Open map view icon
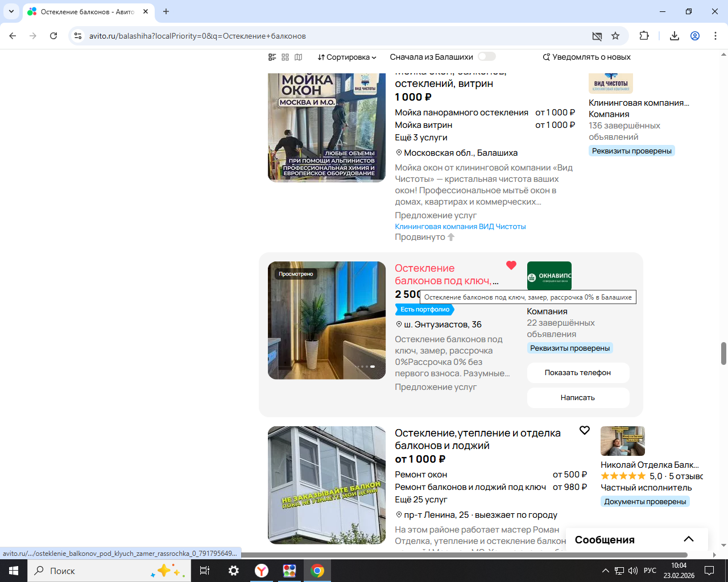 click(x=299, y=57)
